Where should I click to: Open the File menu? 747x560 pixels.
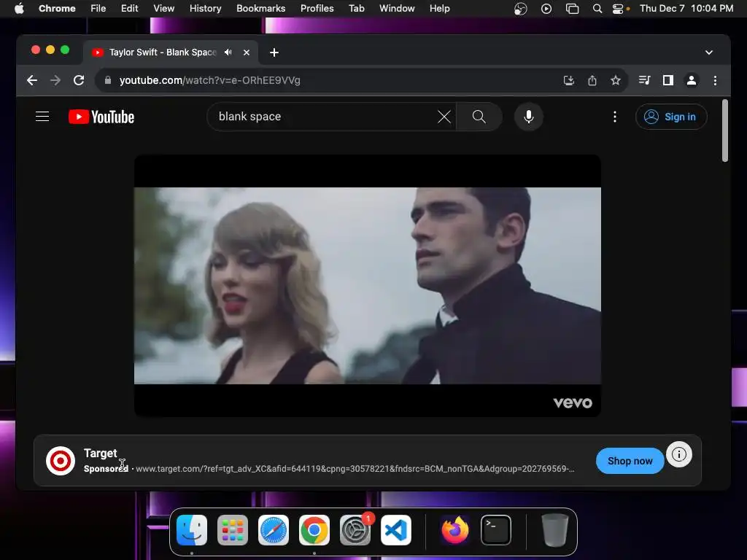(x=98, y=9)
